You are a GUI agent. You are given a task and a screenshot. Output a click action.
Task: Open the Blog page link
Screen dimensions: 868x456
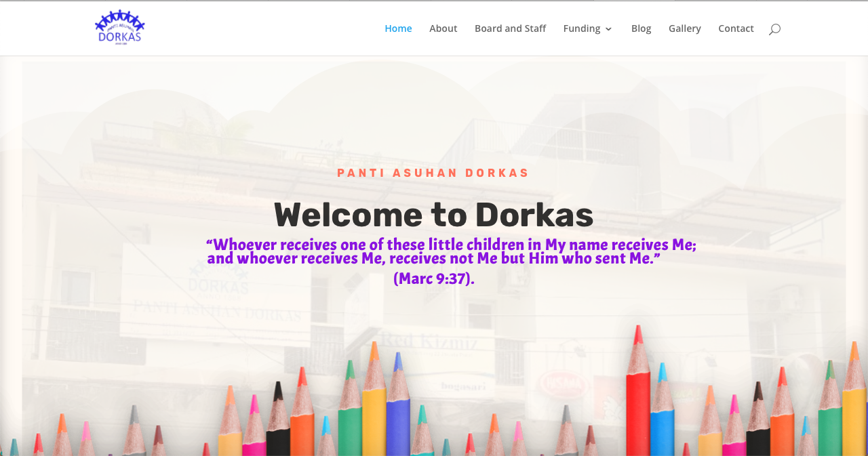point(641,28)
